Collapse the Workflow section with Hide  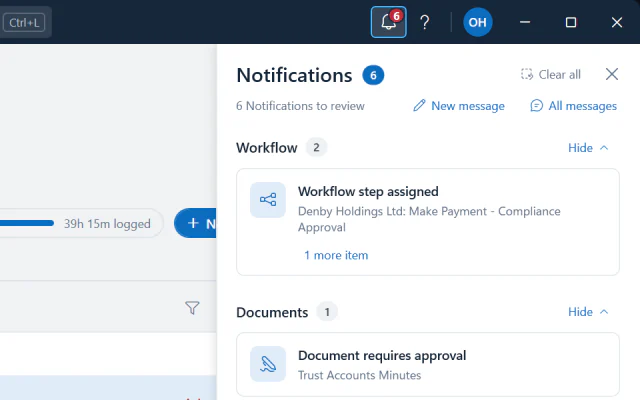click(x=588, y=148)
